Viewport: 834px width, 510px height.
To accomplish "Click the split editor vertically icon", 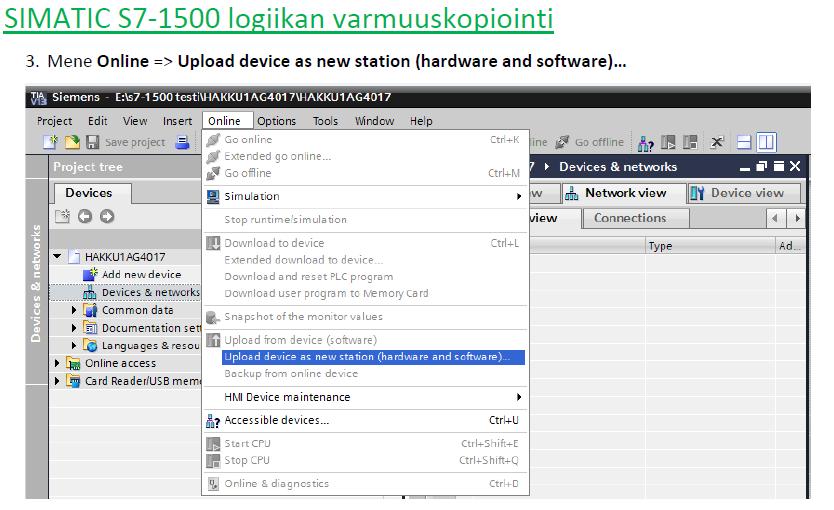I will click(766, 142).
